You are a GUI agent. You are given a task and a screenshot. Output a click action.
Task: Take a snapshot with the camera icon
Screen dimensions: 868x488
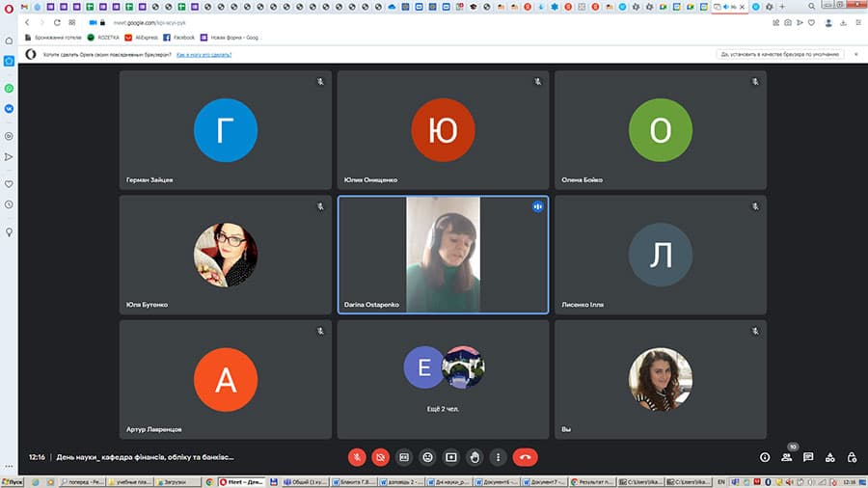point(788,23)
